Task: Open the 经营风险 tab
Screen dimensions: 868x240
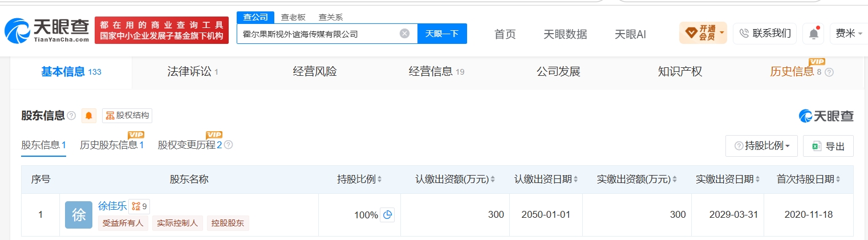Action: coord(315,72)
